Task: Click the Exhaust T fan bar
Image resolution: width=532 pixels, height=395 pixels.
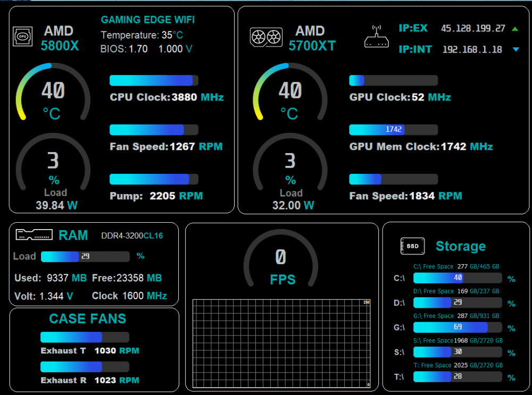Action: pyautogui.click(x=85, y=337)
